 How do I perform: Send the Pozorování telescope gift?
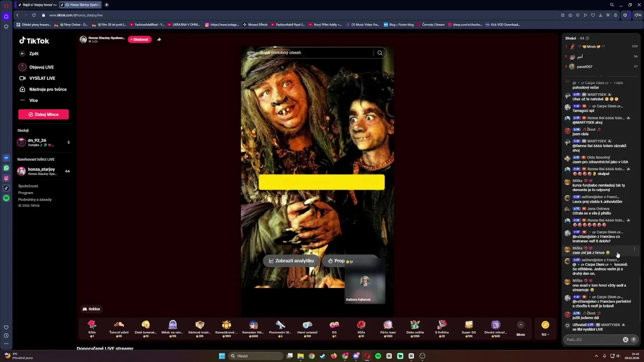pyautogui.click(x=280, y=328)
